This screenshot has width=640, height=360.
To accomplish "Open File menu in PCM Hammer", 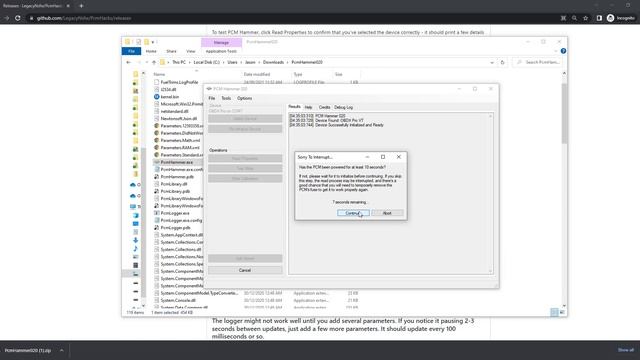I will pyautogui.click(x=211, y=98).
